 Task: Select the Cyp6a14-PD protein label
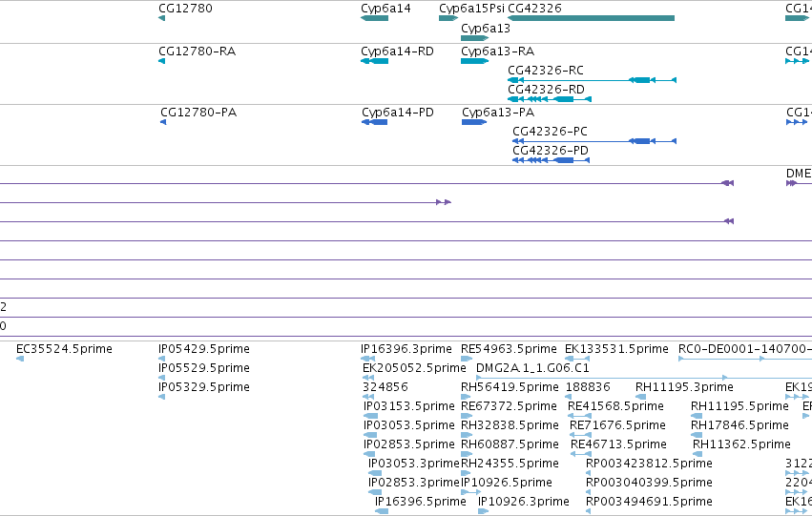click(398, 113)
